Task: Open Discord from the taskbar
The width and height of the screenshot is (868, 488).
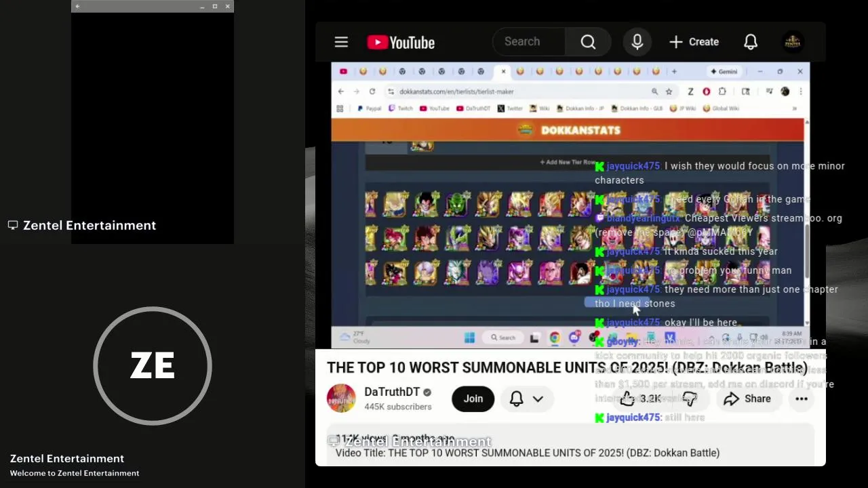Action: [574, 338]
